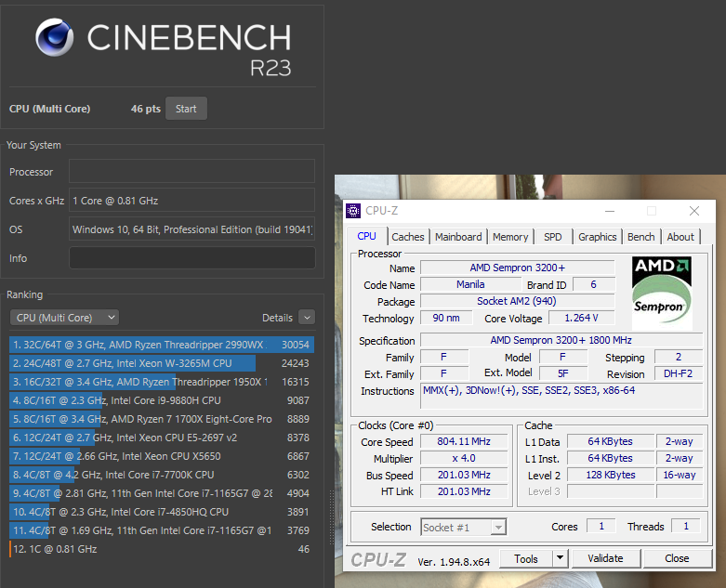This screenshot has height=588, width=726.
Task: Open the Bench tab
Action: point(640,237)
